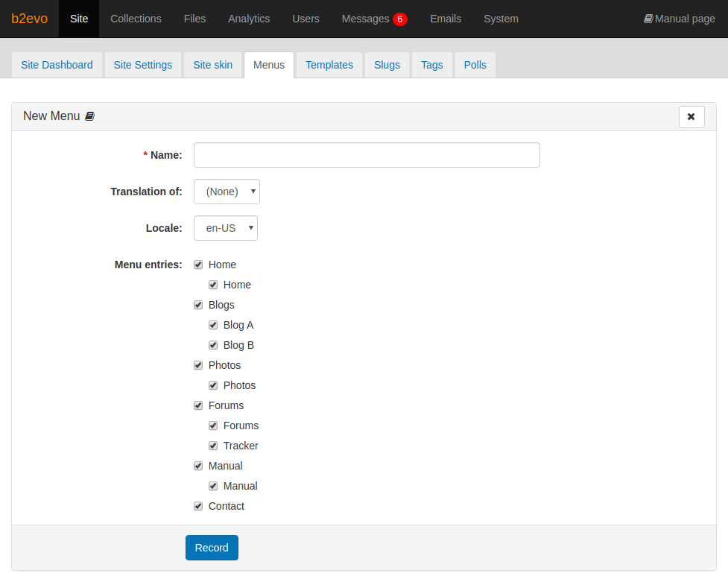Click the red Messages count badge
This screenshot has height=585, width=728.
click(399, 19)
